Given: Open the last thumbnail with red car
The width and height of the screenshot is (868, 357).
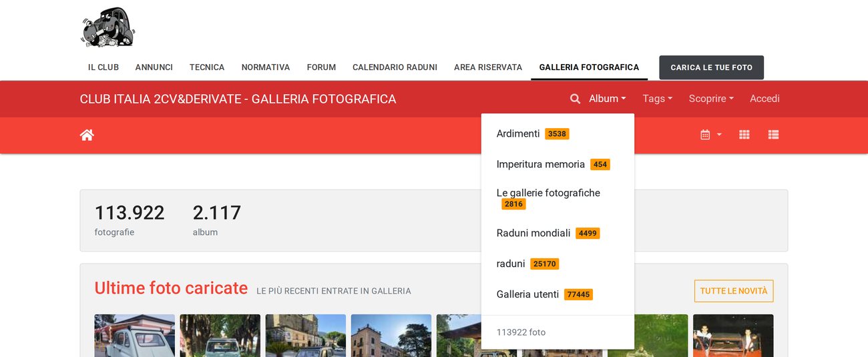Looking at the screenshot, I should point(733,336).
